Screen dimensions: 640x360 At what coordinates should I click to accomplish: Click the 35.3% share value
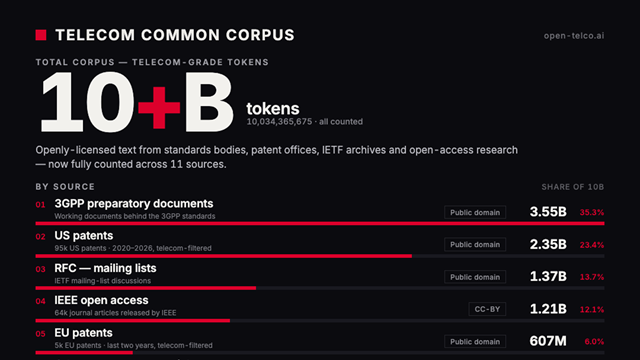(x=592, y=212)
